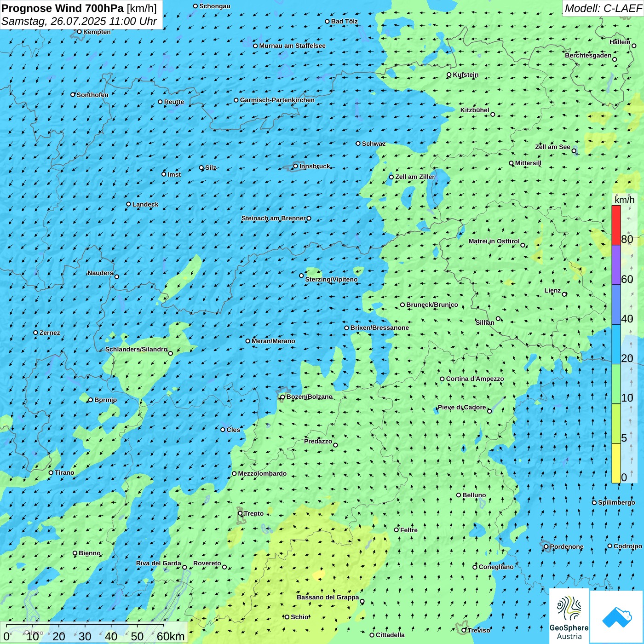
Task: Click the Cortina d'Ampezzo label
Action: [475, 379]
